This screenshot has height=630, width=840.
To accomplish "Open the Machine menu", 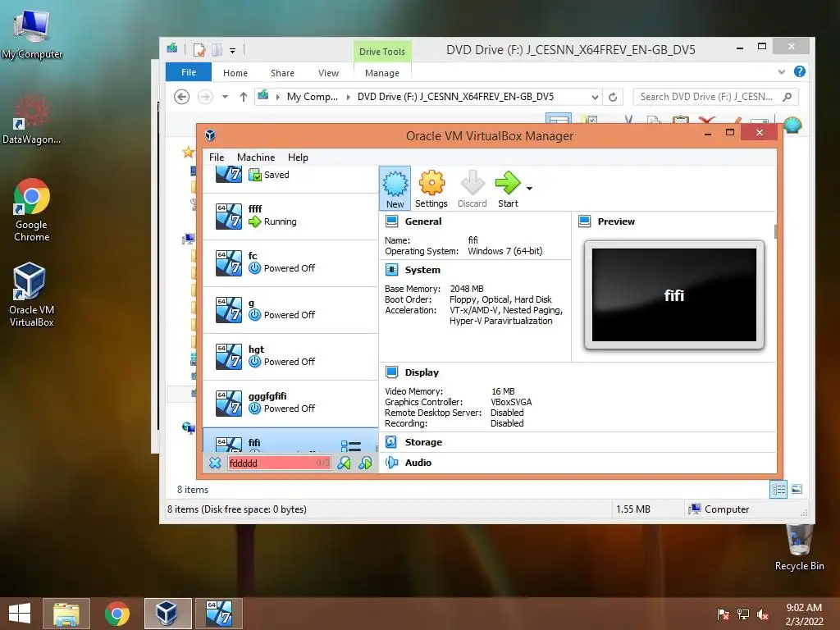I will point(256,157).
